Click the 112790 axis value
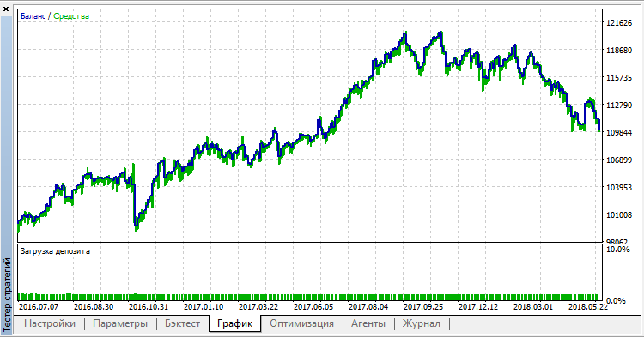644x338 pixels. 619,106
